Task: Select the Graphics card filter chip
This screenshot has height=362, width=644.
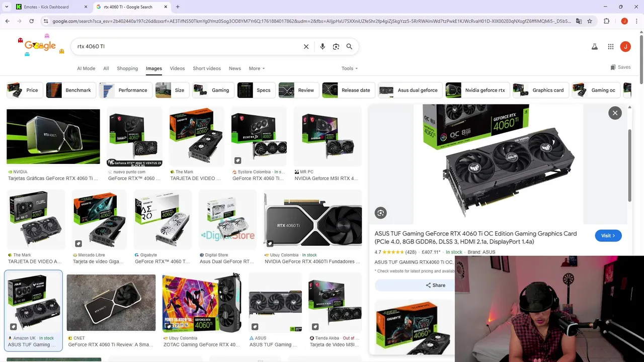Action: [x=541, y=90]
